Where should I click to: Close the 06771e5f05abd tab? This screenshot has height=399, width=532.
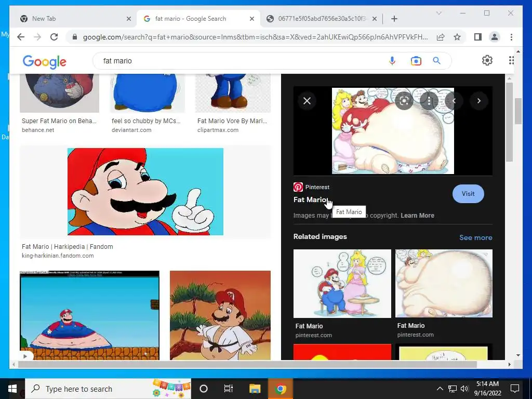[x=375, y=19]
